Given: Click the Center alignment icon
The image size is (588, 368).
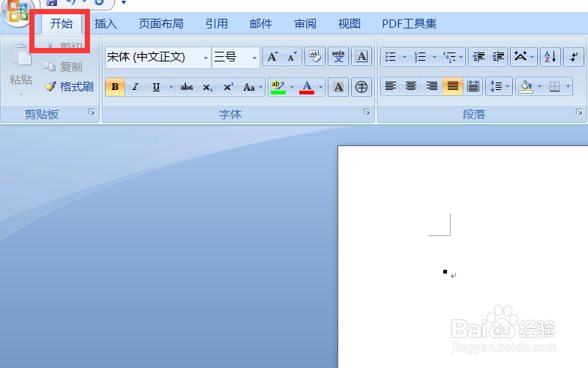Looking at the screenshot, I should pyautogui.click(x=411, y=87).
